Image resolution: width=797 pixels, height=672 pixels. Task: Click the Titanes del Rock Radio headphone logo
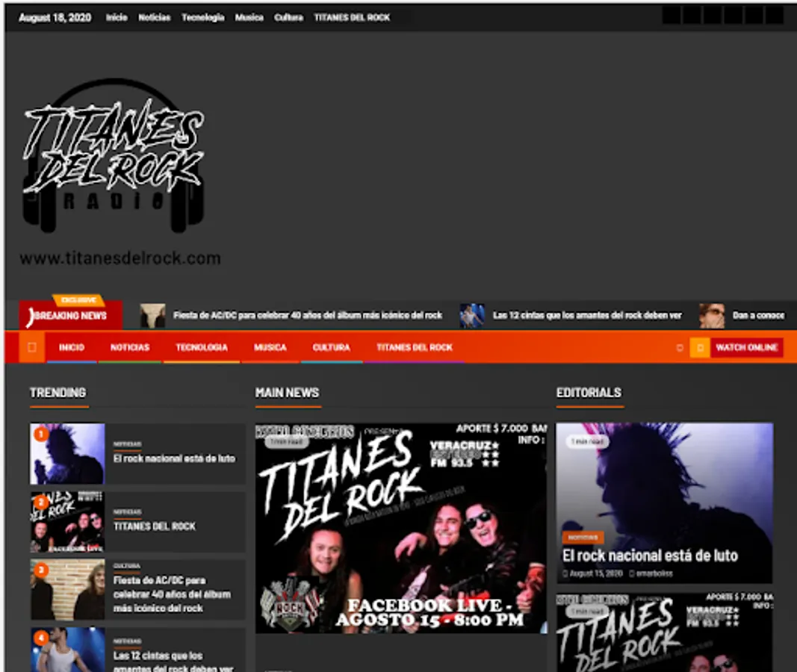pos(114,156)
